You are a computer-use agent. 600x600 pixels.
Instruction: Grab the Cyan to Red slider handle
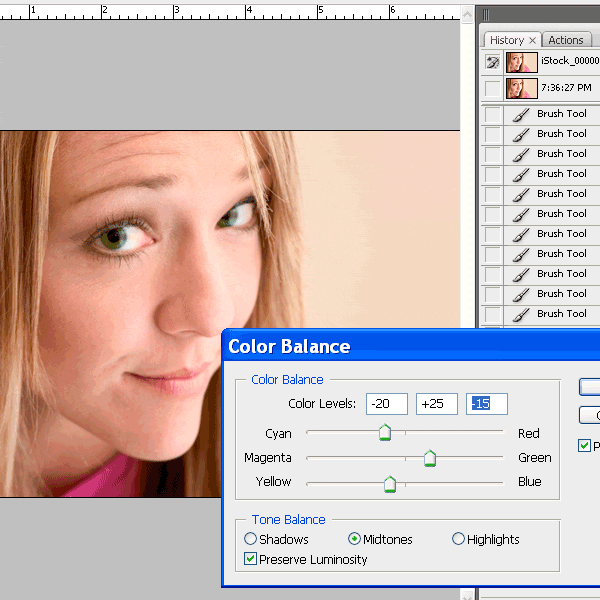[385, 432]
